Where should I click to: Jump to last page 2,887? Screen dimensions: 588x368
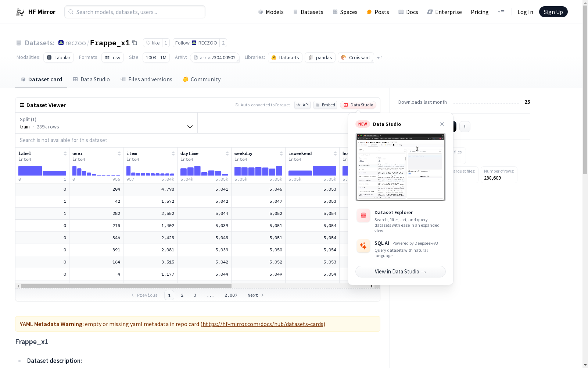[231, 295]
